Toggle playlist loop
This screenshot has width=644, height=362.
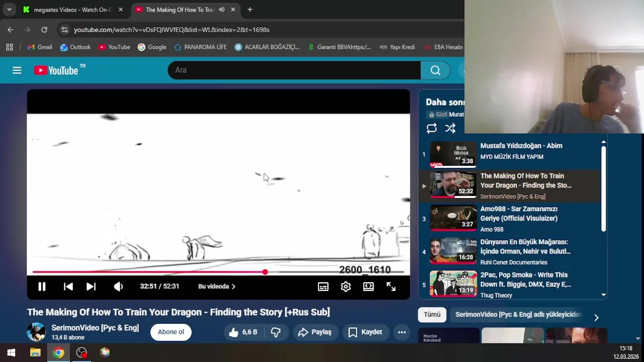coord(432,128)
